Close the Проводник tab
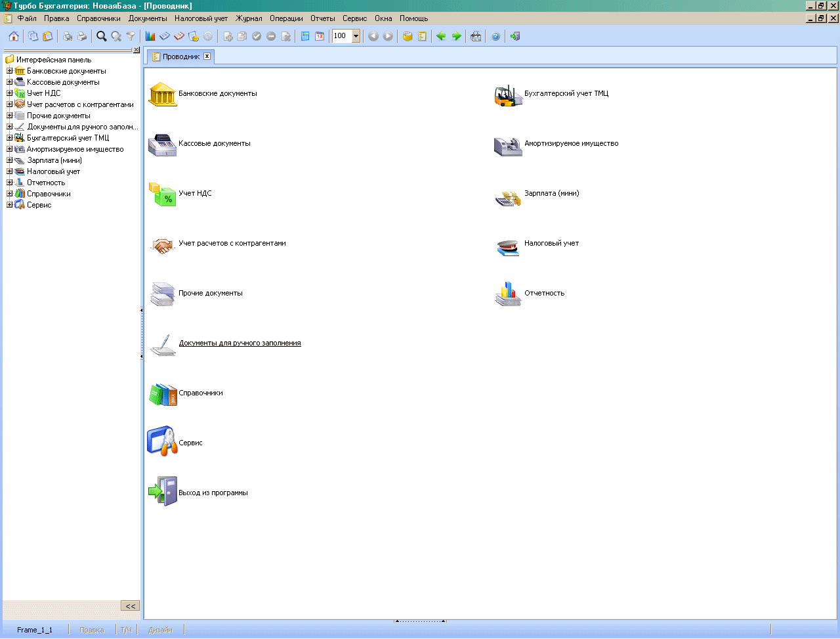The image size is (840, 639). [207, 56]
